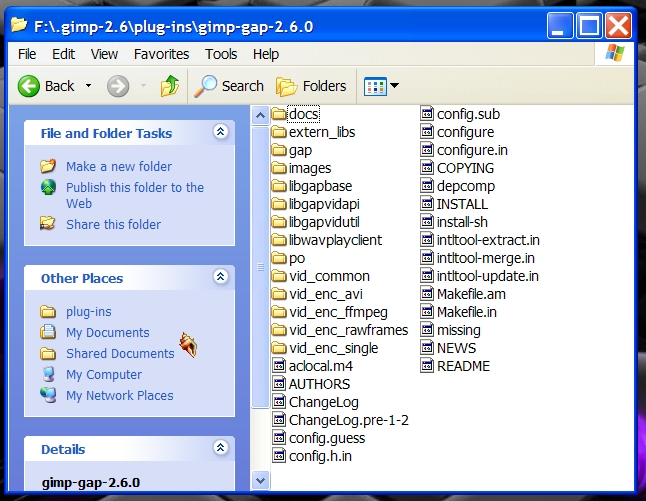Select the AUTHORS file icon
Screen dimensions: 646x501
click(x=279, y=384)
